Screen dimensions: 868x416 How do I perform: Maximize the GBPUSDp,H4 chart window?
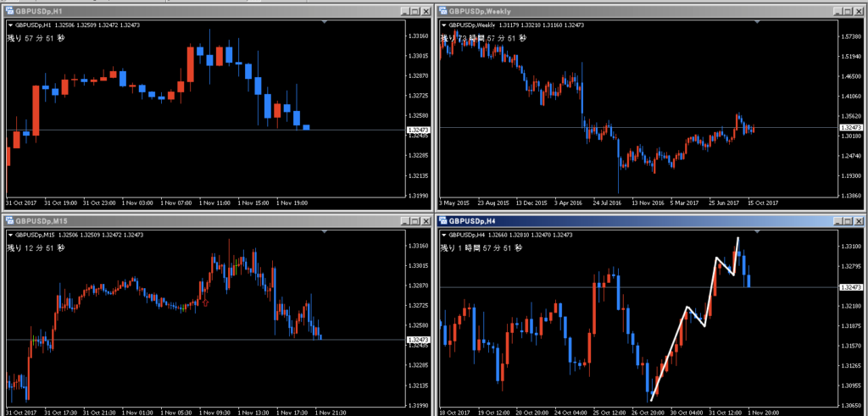point(849,220)
